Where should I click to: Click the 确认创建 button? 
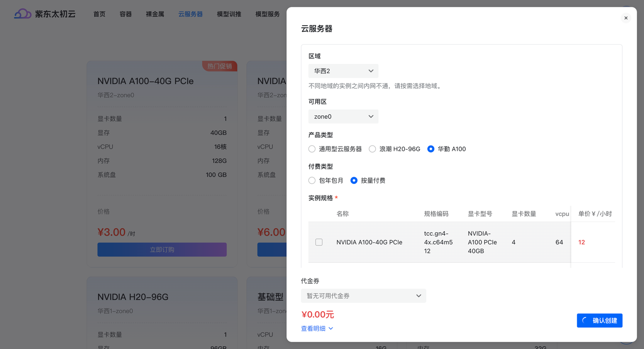click(599, 320)
